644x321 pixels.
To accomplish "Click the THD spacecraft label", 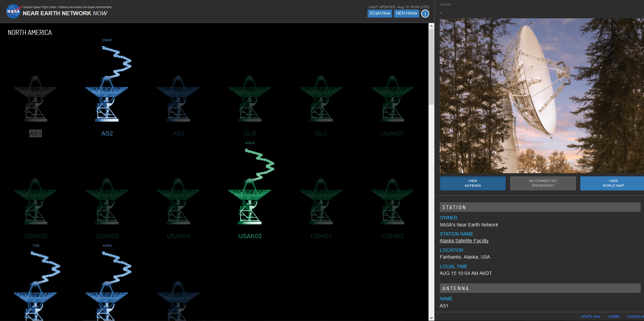I will [x=36, y=246].
